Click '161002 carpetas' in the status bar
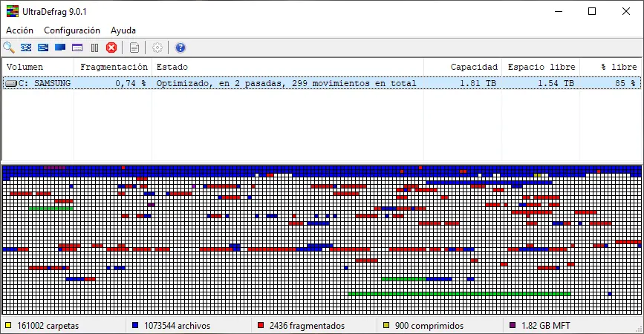This screenshot has height=334, width=644. 48,326
